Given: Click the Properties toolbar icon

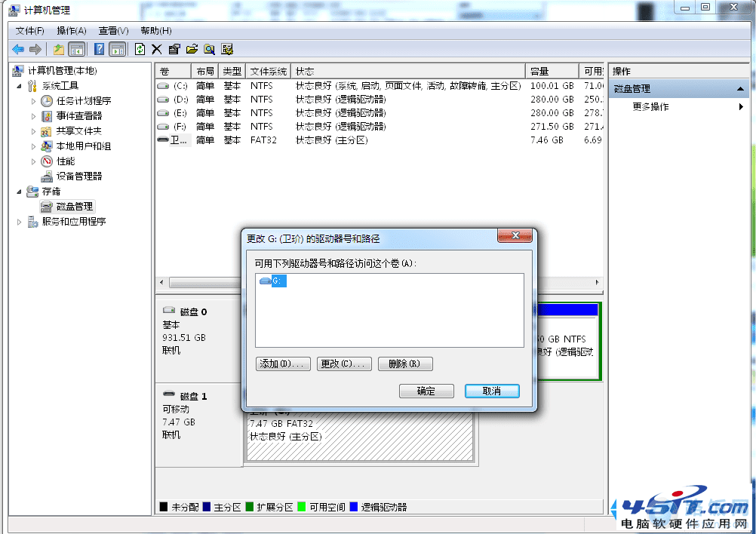Looking at the screenshot, I should 174,49.
